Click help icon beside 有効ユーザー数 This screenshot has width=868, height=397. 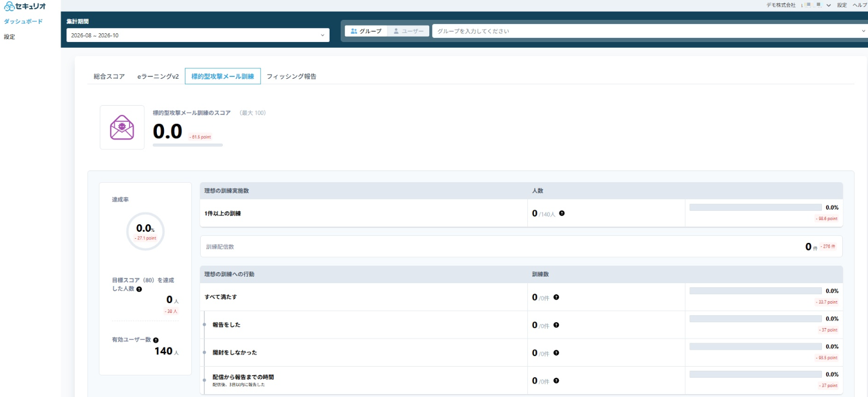pyautogui.click(x=156, y=340)
